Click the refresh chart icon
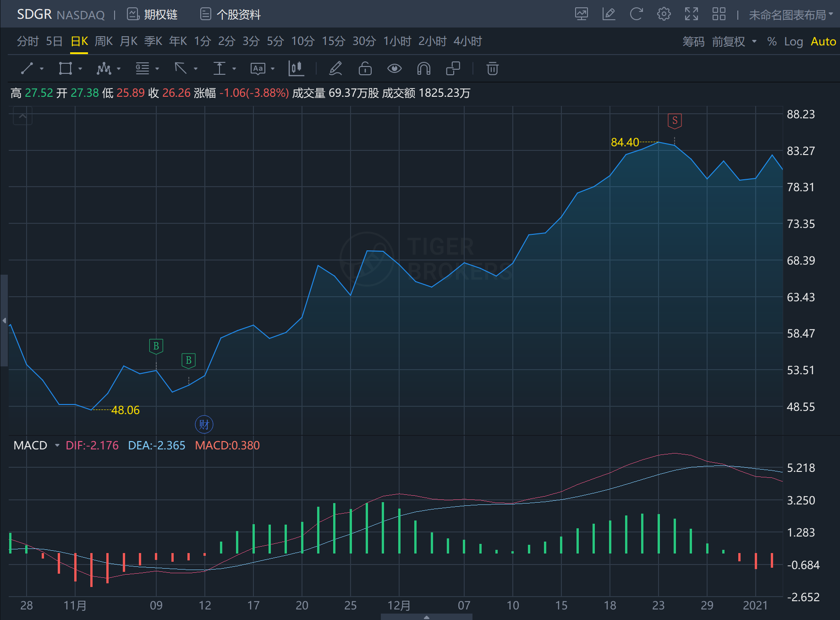 (x=636, y=14)
